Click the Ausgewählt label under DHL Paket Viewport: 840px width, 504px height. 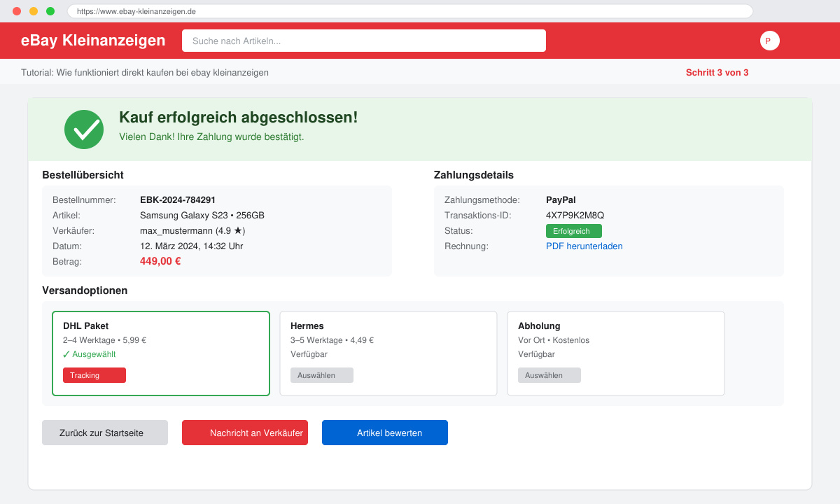(x=89, y=354)
